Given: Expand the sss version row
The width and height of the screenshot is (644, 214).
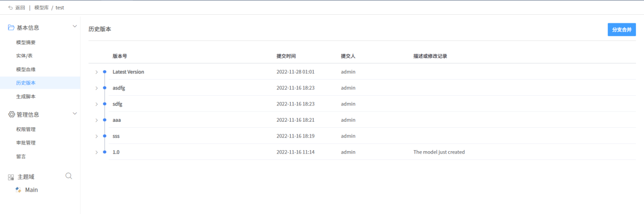Looking at the screenshot, I should point(97,136).
